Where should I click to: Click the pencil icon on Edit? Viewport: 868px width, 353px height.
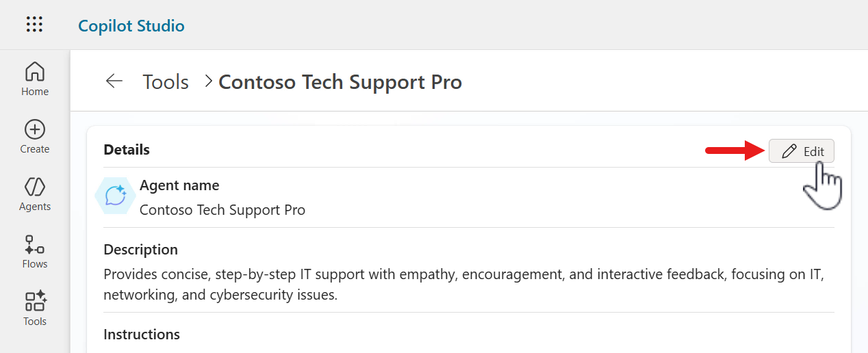[789, 151]
